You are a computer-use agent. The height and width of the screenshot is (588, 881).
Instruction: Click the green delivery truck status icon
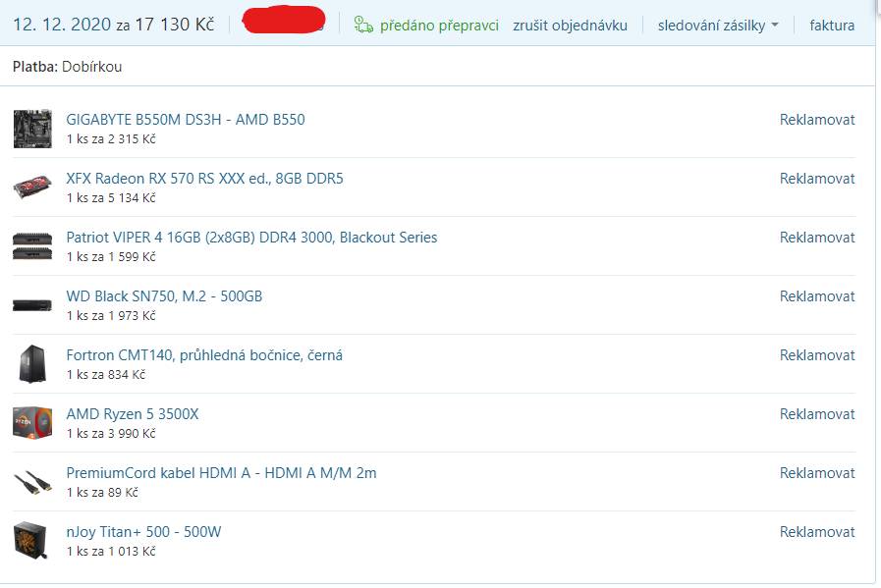coord(363,25)
